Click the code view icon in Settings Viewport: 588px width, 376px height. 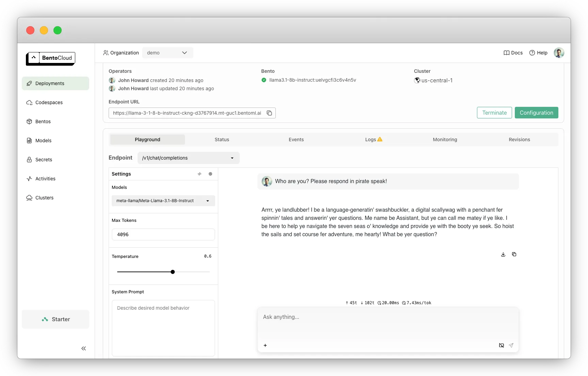[x=200, y=174]
